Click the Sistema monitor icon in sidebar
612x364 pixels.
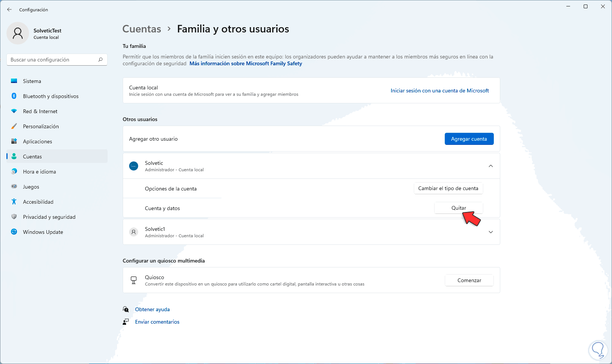coord(14,81)
